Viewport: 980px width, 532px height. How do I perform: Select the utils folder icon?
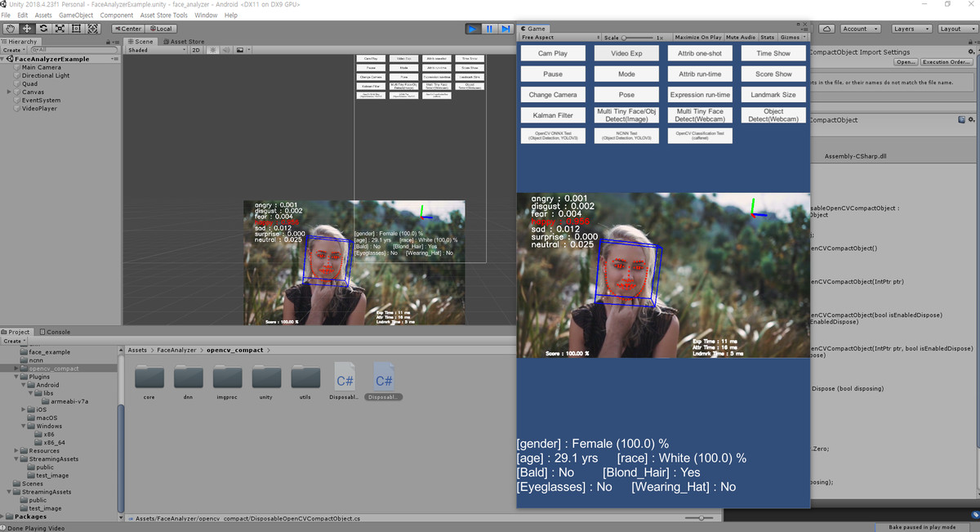click(x=305, y=377)
